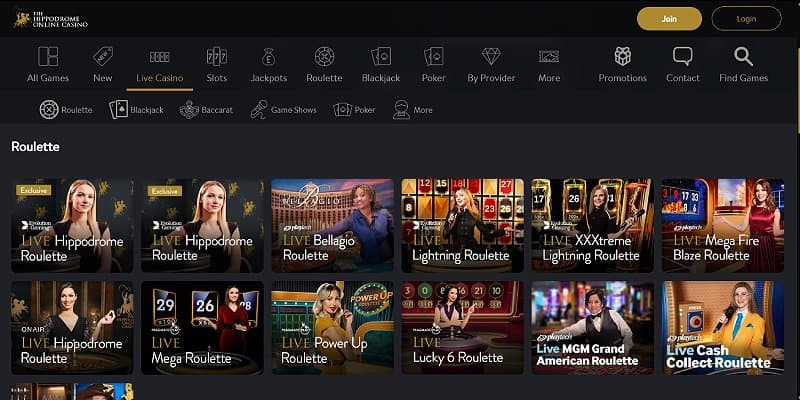The height and width of the screenshot is (400, 800).
Task: Open Find Games search magnifier
Action: [743, 57]
